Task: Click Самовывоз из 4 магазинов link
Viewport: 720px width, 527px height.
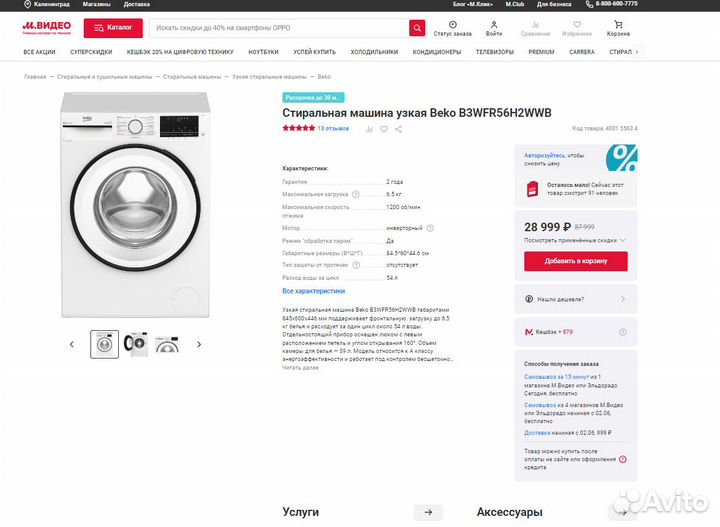Action: [x=540, y=405]
